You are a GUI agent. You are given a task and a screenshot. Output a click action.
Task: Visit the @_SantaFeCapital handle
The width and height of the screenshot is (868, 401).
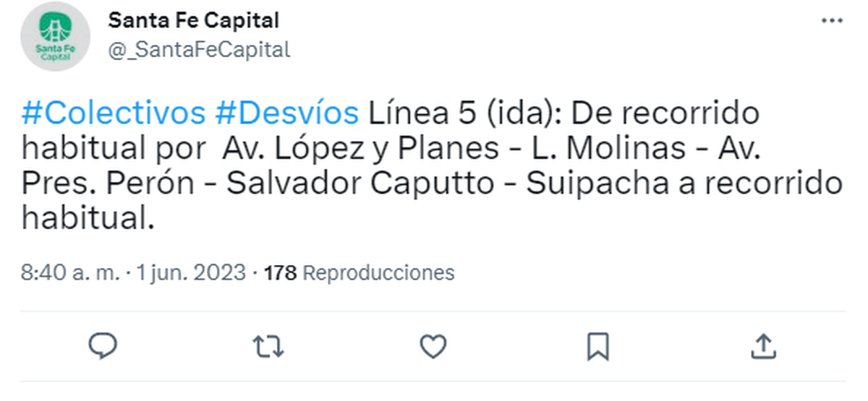199,50
